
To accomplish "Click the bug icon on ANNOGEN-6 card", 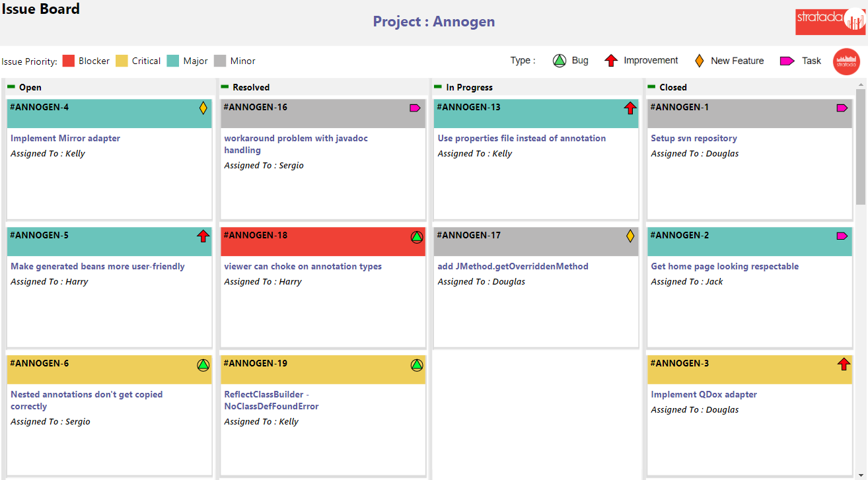I will [203, 364].
